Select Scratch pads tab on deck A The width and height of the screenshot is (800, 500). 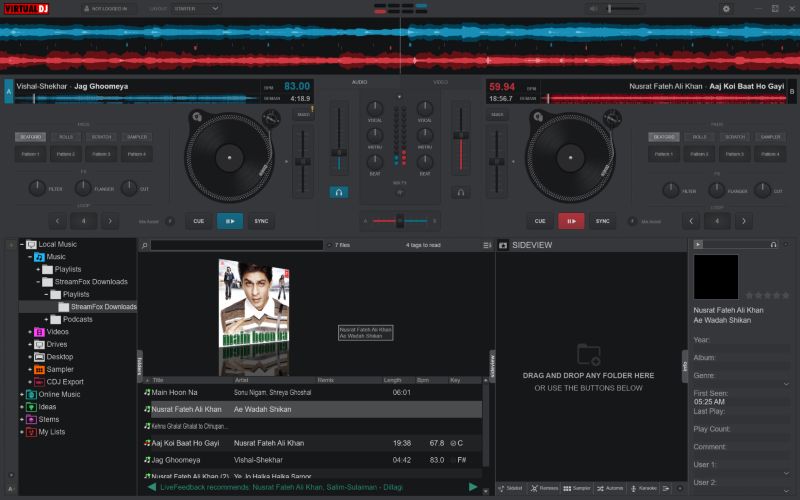(101, 137)
